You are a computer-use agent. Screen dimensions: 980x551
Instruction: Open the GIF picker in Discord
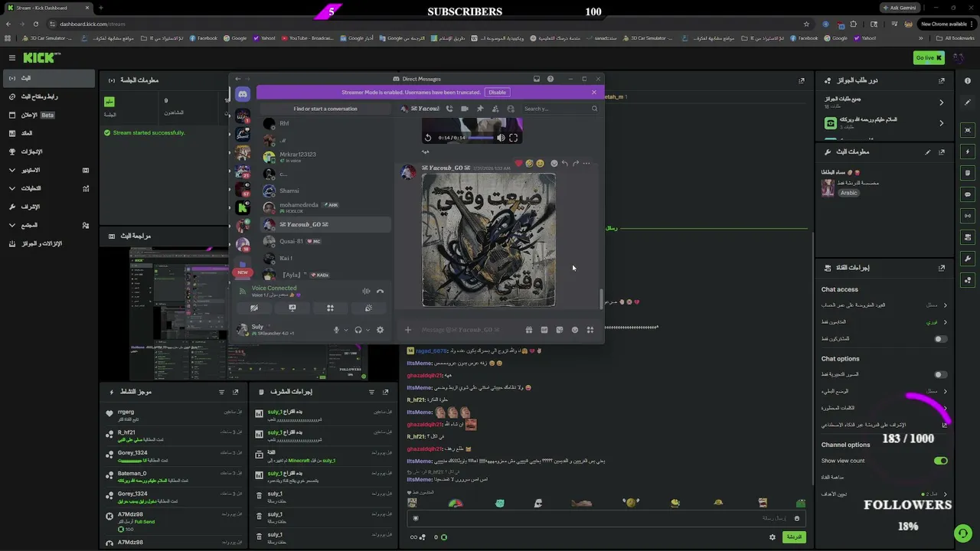(x=544, y=330)
